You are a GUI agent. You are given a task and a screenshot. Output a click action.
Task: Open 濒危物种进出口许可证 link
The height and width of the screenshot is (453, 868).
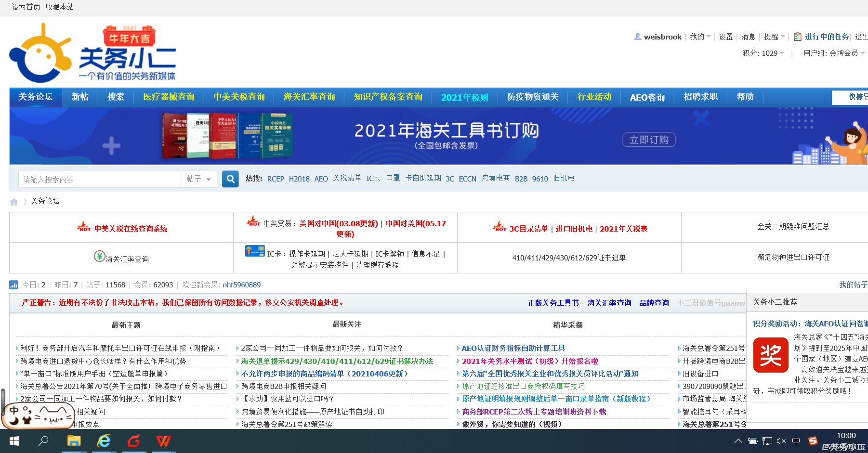[793, 257]
